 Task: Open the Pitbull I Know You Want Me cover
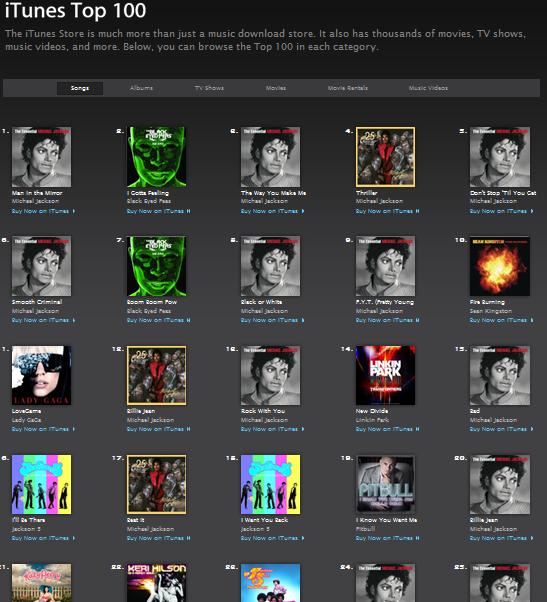385,484
